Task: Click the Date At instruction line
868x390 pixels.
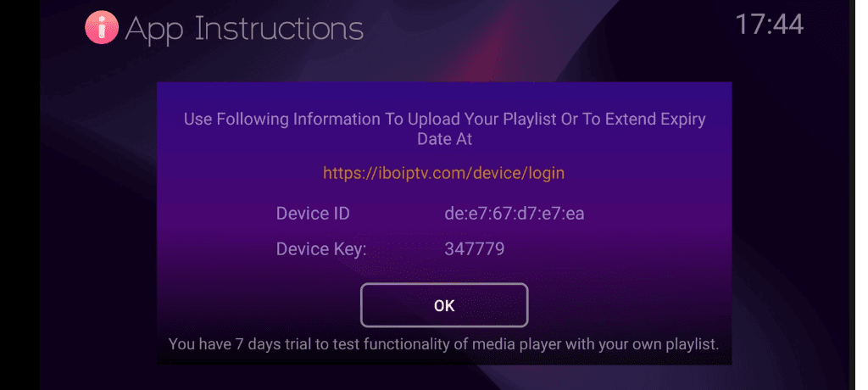Action: tap(444, 139)
